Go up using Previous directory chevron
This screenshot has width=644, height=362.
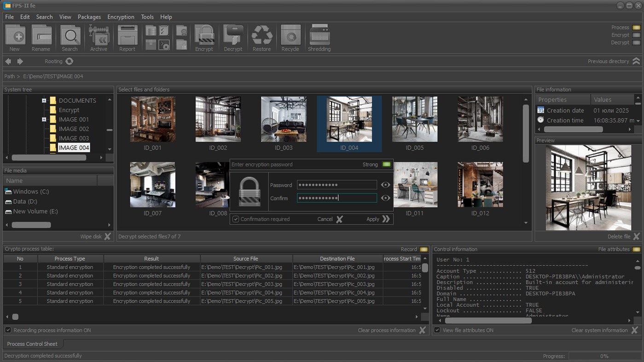636,61
